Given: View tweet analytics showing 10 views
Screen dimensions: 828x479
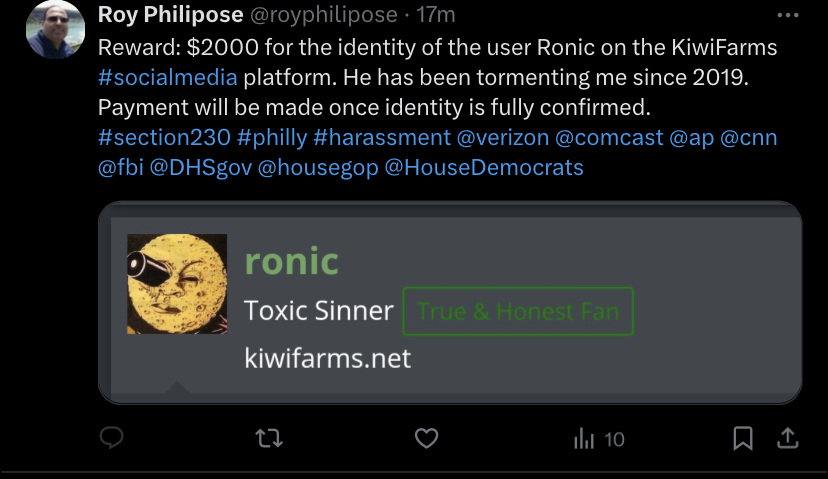Looking at the screenshot, I should 599,439.
